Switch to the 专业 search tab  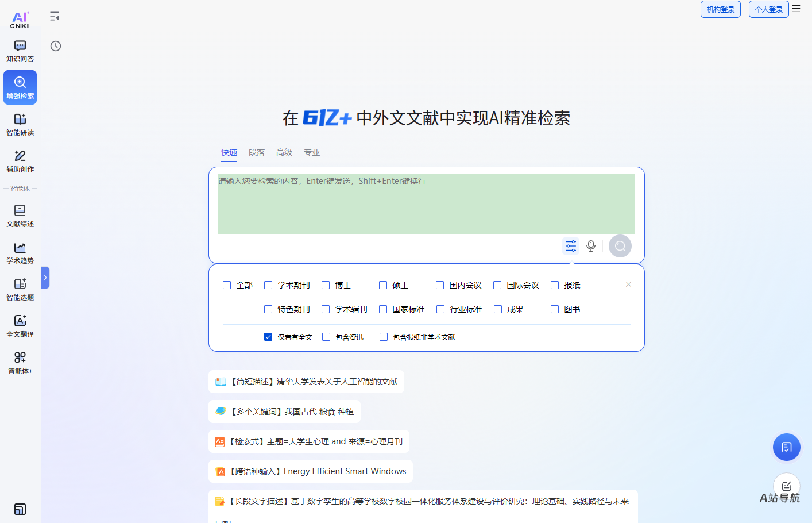tap(312, 152)
